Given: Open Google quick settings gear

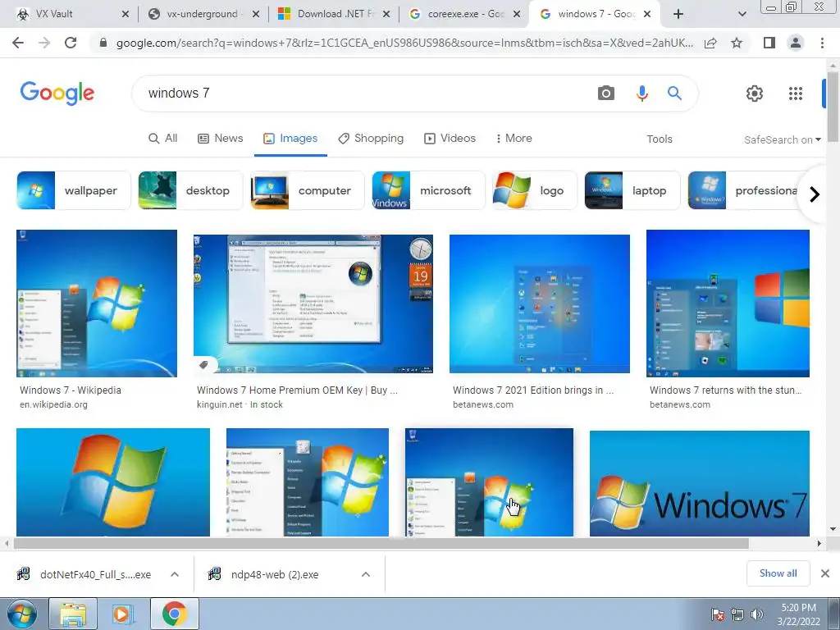Looking at the screenshot, I should coord(755,94).
